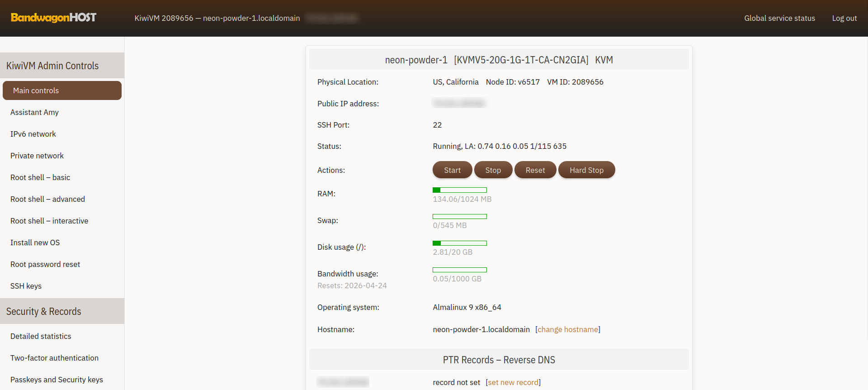This screenshot has height=390, width=868.
Task: Log out of the control panel
Action: (844, 18)
